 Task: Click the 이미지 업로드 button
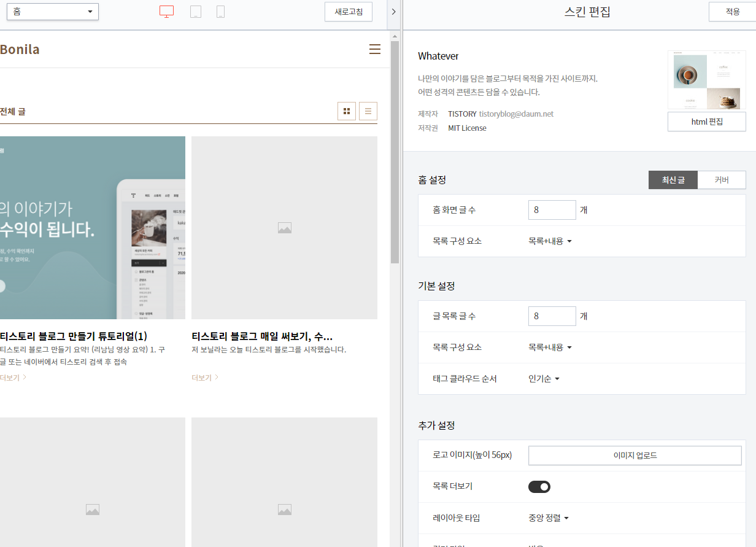click(635, 456)
